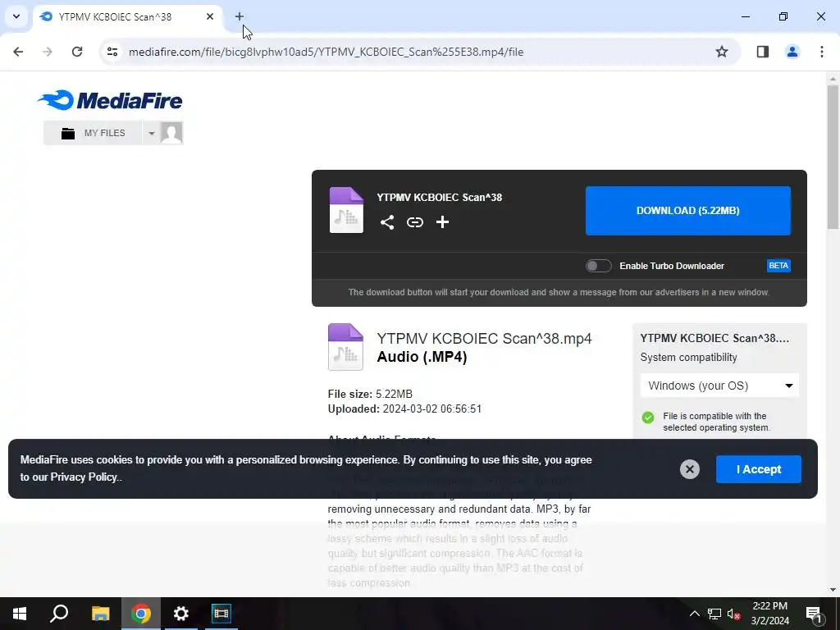Click the Chrome taskbar icon
This screenshot has height=630, width=840.
coord(141,614)
